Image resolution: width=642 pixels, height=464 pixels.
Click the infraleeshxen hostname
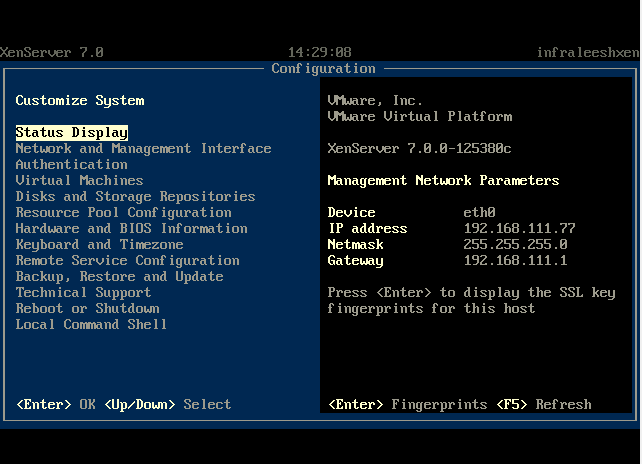coord(588,52)
